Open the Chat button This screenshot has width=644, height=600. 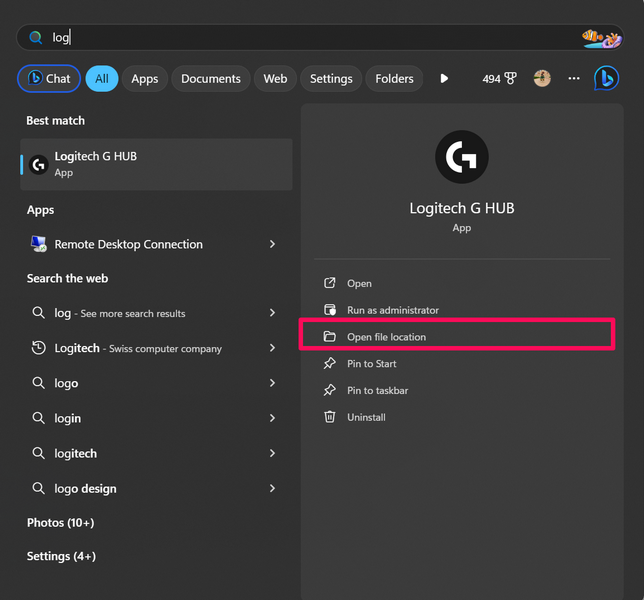[49, 78]
